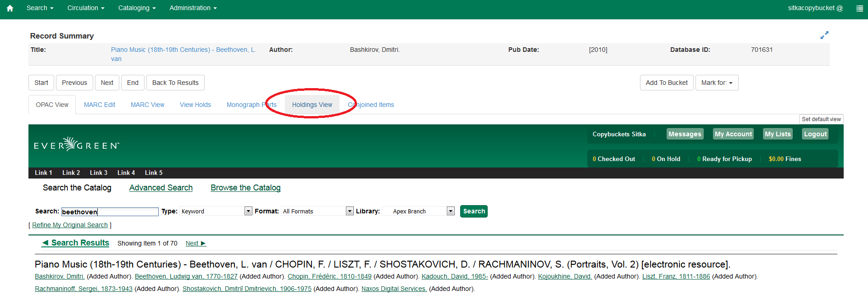Expand the Library Apex Branch selector
Image resolution: width=868 pixels, height=296 pixels.
418,211
